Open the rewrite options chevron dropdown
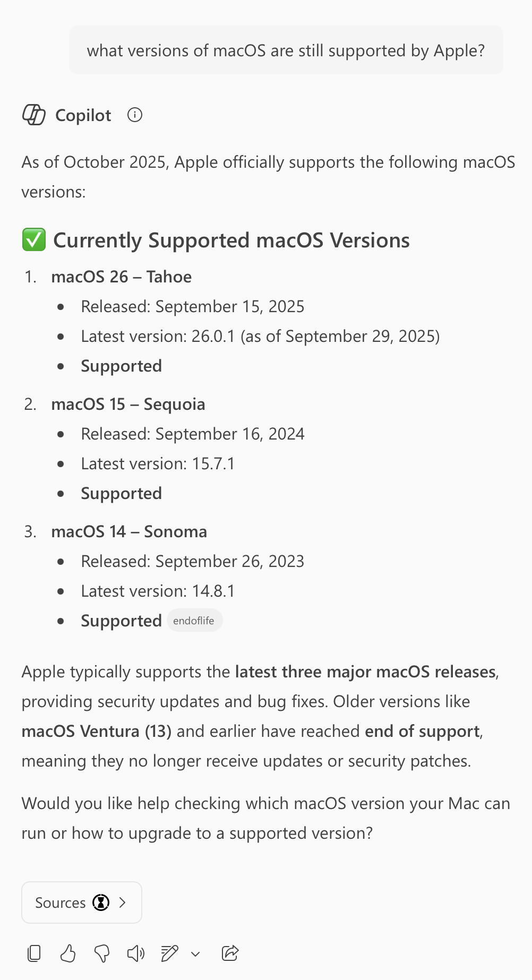Image resolution: width=532 pixels, height=980 pixels. [x=196, y=953]
